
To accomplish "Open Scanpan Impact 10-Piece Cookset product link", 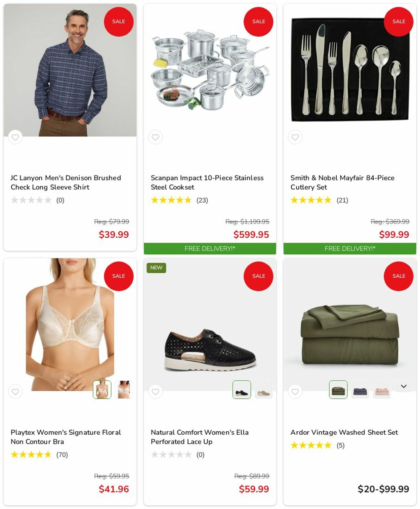I will [207, 182].
